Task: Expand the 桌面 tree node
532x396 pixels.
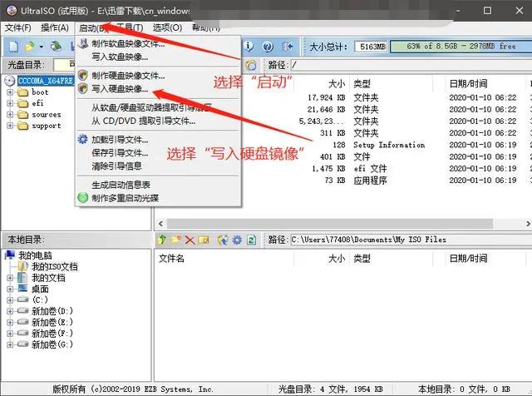Action: [10, 290]
